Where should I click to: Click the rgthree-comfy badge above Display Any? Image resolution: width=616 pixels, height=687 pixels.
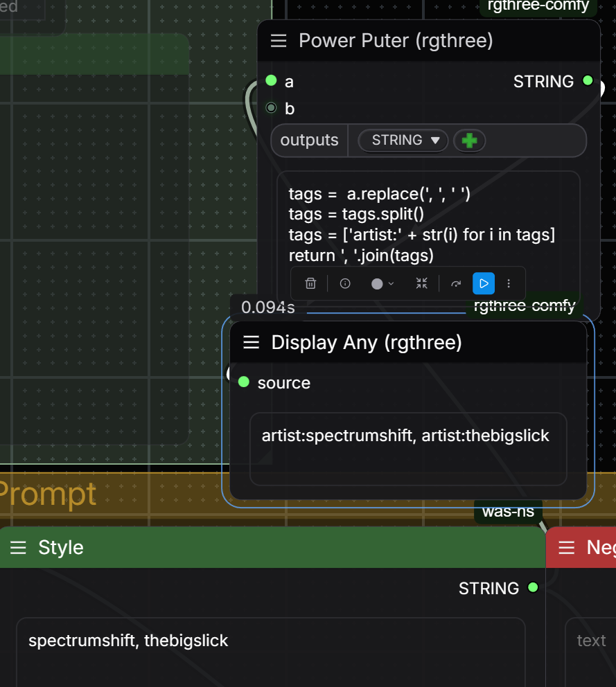coord(525,305)
